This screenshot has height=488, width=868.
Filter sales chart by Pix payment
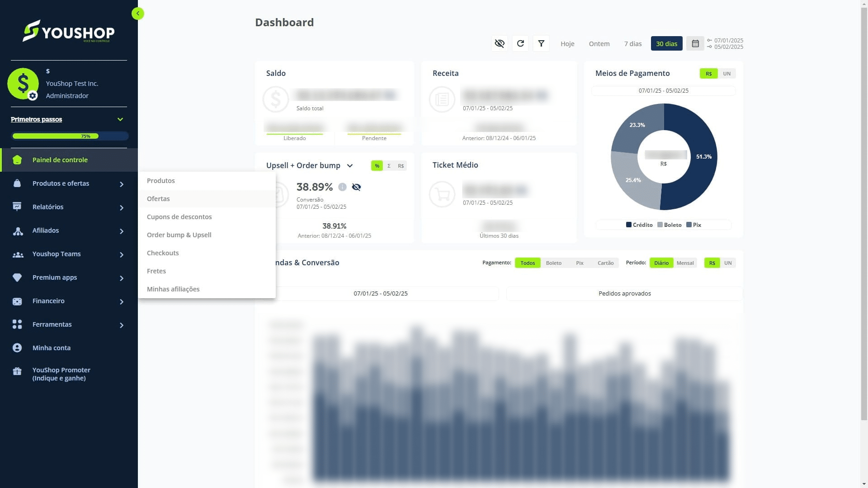(580, 263)
